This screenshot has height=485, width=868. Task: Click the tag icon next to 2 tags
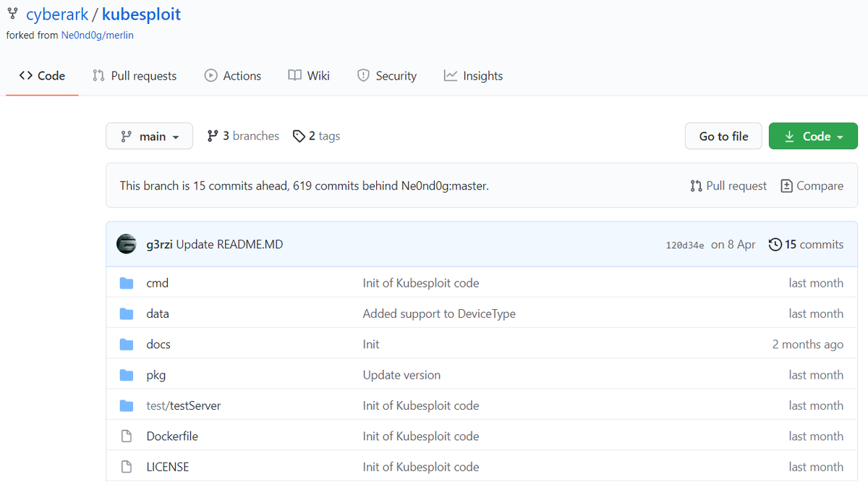[299, 136]
